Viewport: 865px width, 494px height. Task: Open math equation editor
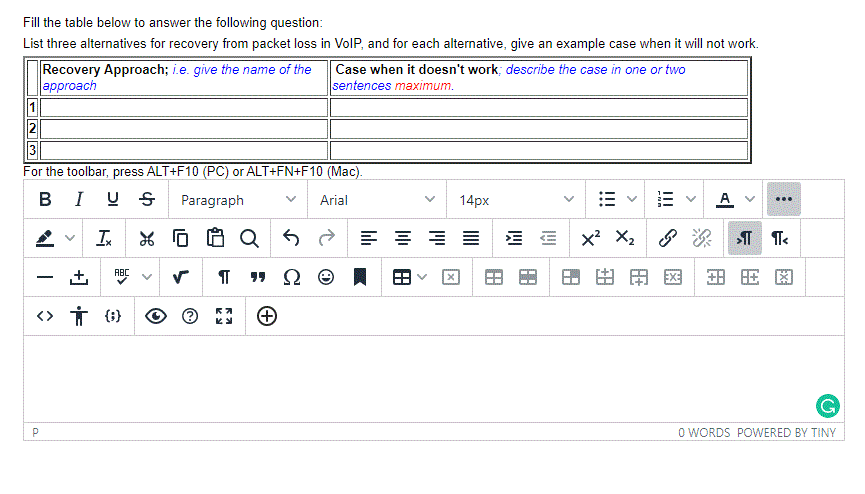coord(180,277)
